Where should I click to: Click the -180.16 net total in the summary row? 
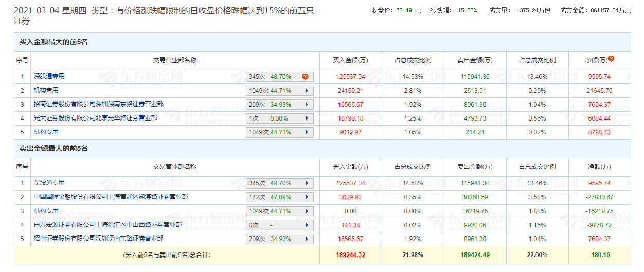click(x=600, y=254)
